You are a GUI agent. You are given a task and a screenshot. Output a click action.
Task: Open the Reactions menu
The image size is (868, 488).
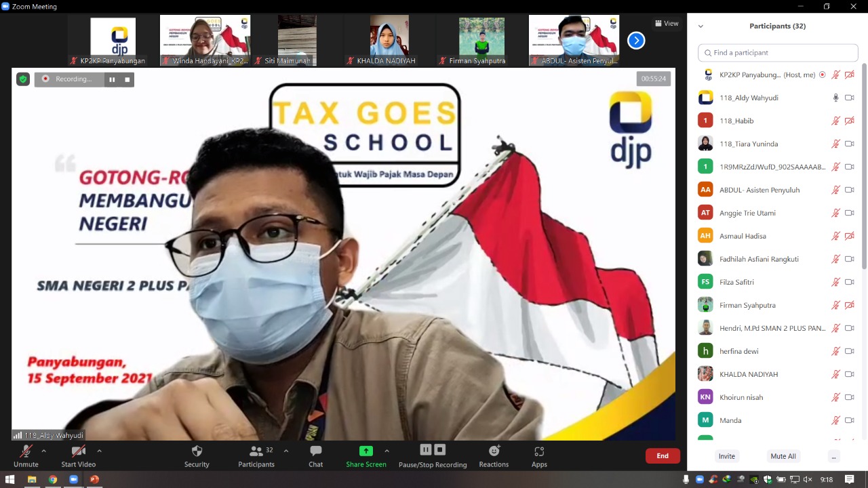pyautogui.click(x=494, y=451)
